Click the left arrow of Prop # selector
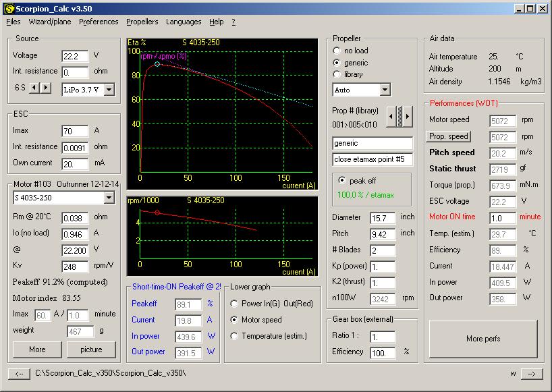 click(391, 117)
